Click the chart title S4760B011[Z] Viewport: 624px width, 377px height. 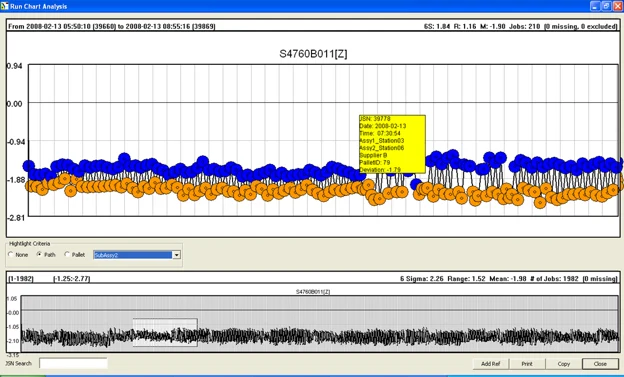tap(313, 54)
